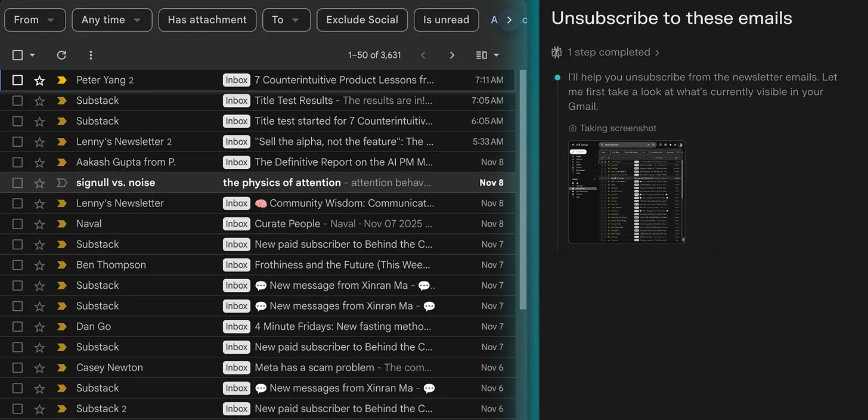Select the Peter Yang email checkbox
Image resolution: width=868 pixels, height=420 pixels.
tap(18, 80)
